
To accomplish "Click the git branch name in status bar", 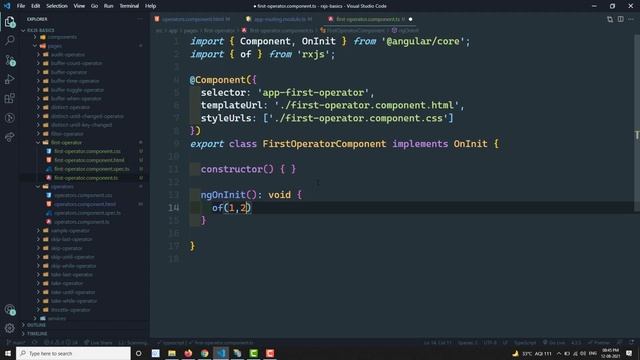I will (16, 343).
